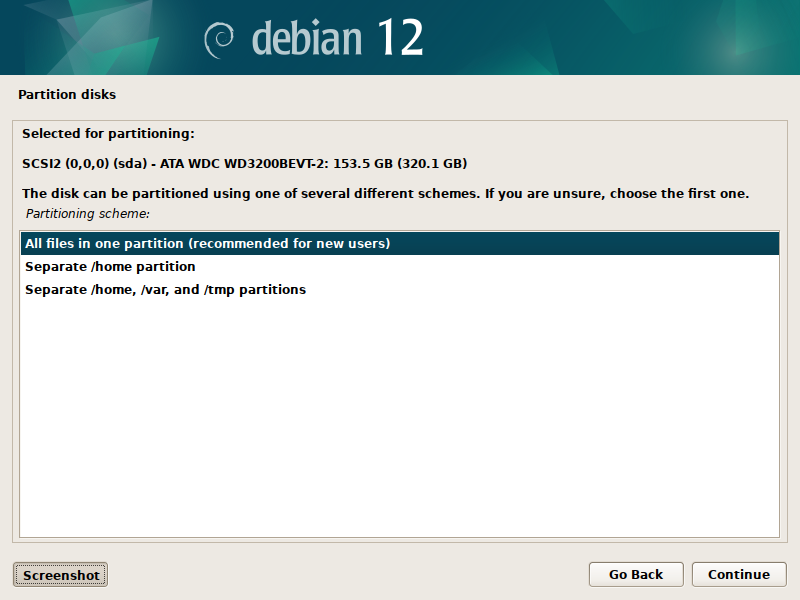Image resolution: width=800 pixels, height=600 pixels.
Task: Click the "debian 12" banner title
Action: coord(337,37)
